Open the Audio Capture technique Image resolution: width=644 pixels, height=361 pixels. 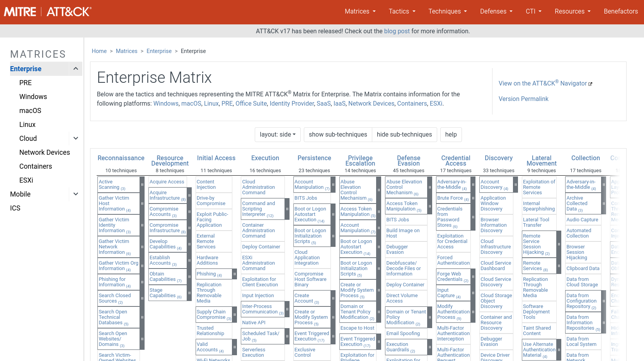coord(582,220)
